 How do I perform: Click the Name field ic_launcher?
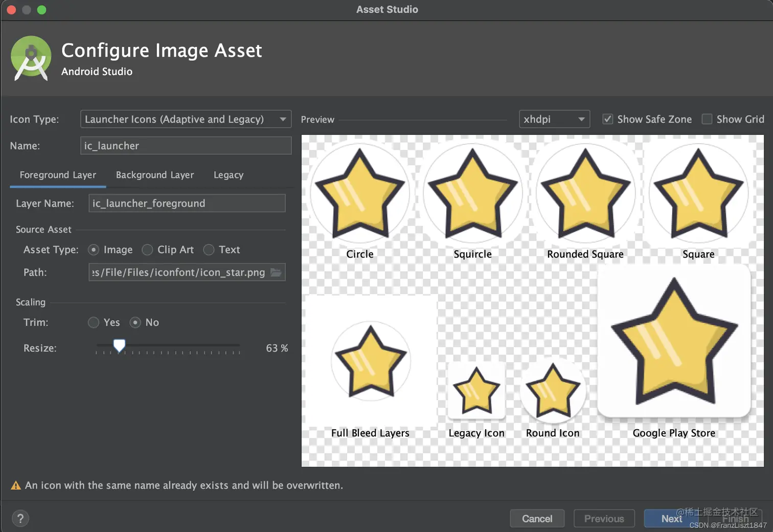tap(186, 146)
